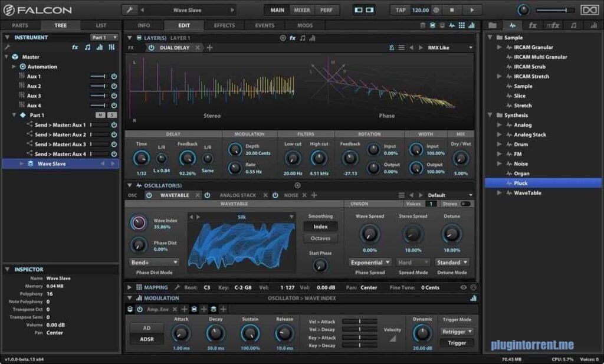Click the delay Time knob
This screenshot has width=604, height=364.
[142, 158]
